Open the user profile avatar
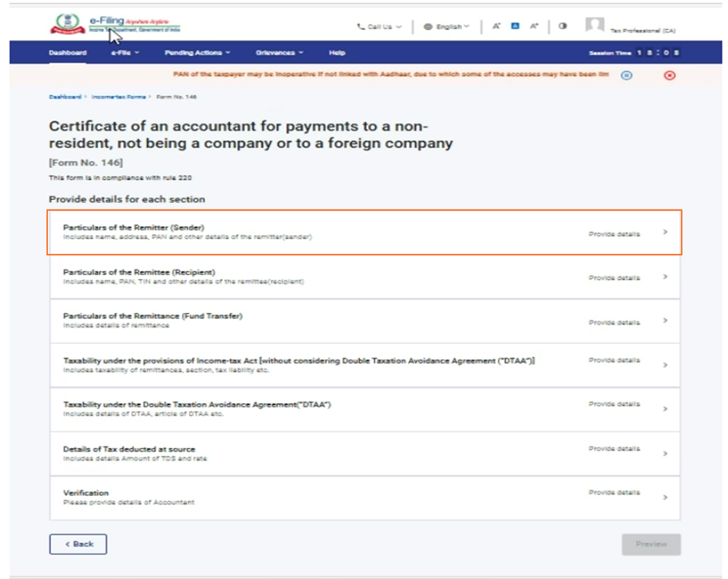 point(595,26)
